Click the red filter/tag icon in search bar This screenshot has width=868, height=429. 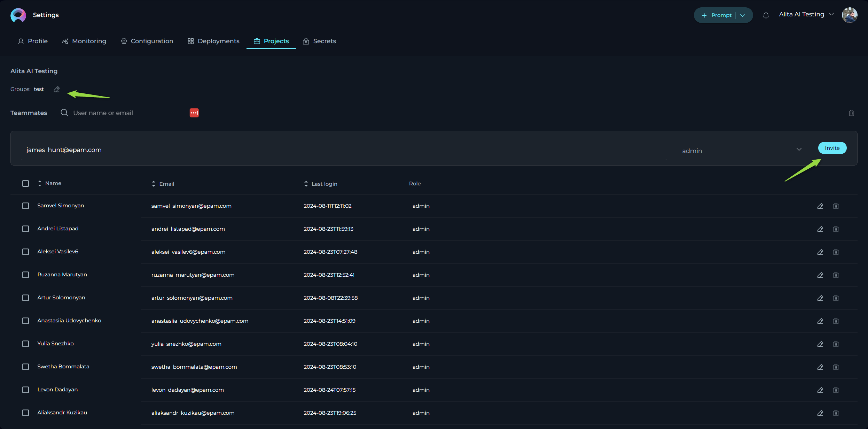194,113
